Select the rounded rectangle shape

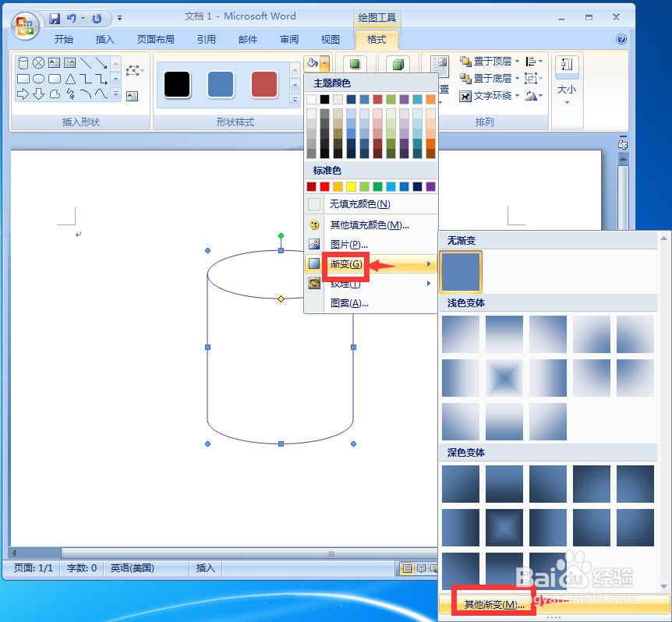click(55, 79)
